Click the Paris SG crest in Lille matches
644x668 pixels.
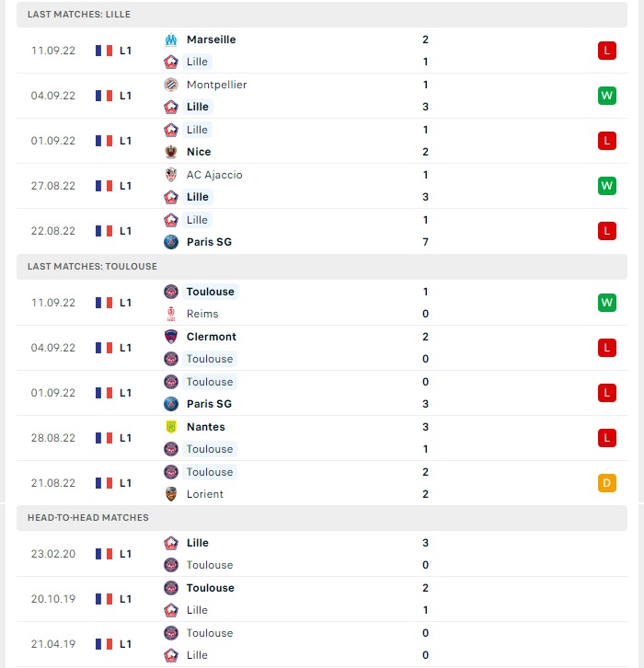pos(171,242)
